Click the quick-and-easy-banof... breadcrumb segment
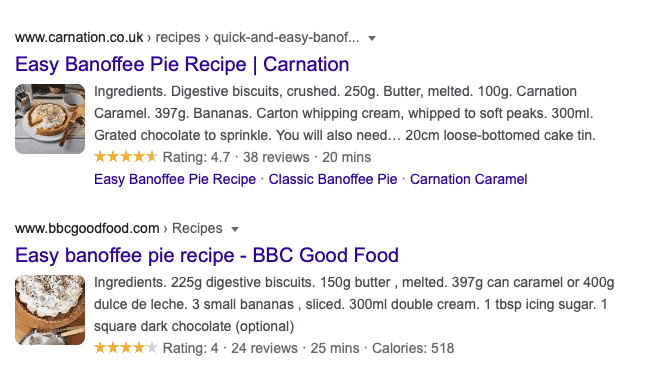The image size is (655, 389). coord(286,38)
